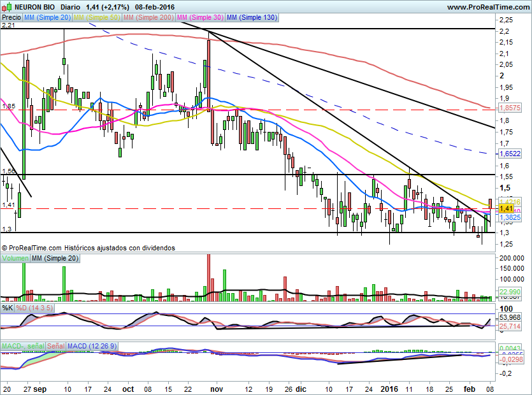
Task: Click the 53,968 stochastic value tag
Action: (x=510, y=317)
